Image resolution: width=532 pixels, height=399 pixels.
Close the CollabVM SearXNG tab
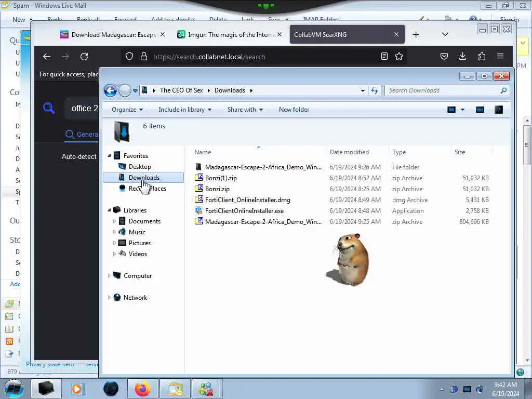coord(396,34)
